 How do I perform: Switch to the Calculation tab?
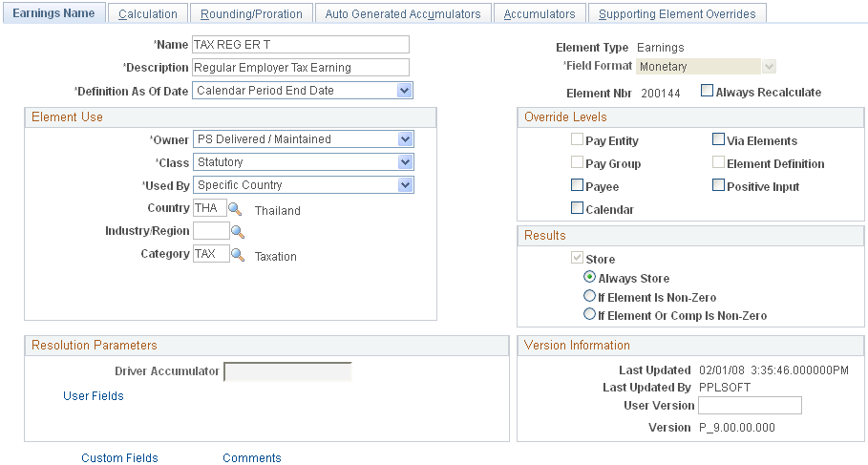tap(148, 13)
